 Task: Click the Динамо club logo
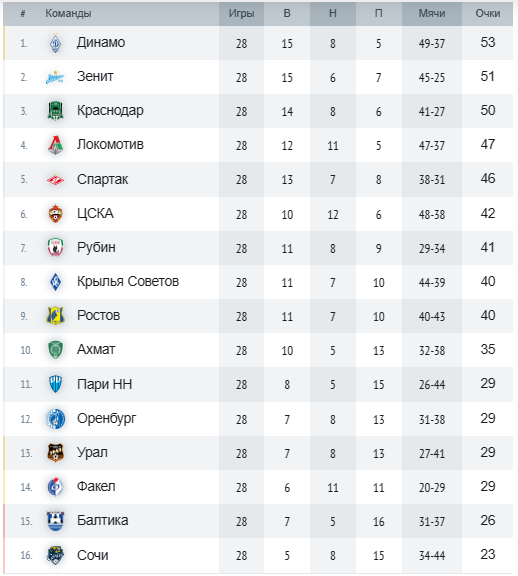[x=55, y=43]
